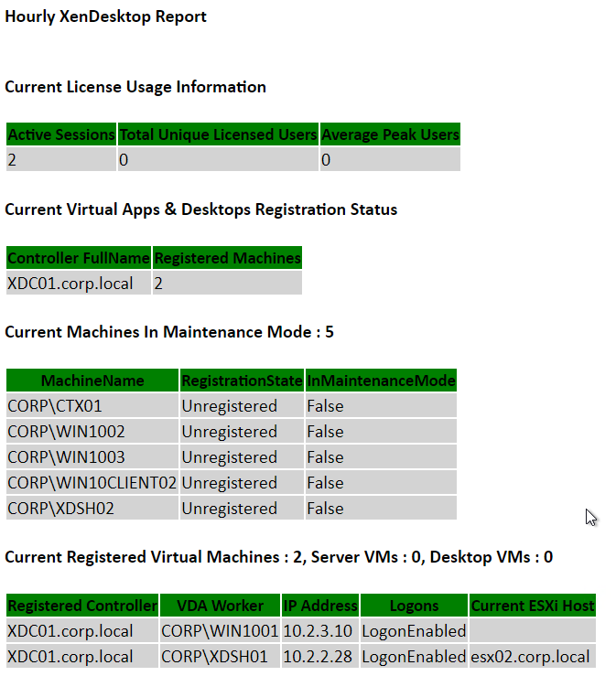Select the CORP\WIN10CLIENT02 machine row
Screen dimensions: 616x676
92,482
